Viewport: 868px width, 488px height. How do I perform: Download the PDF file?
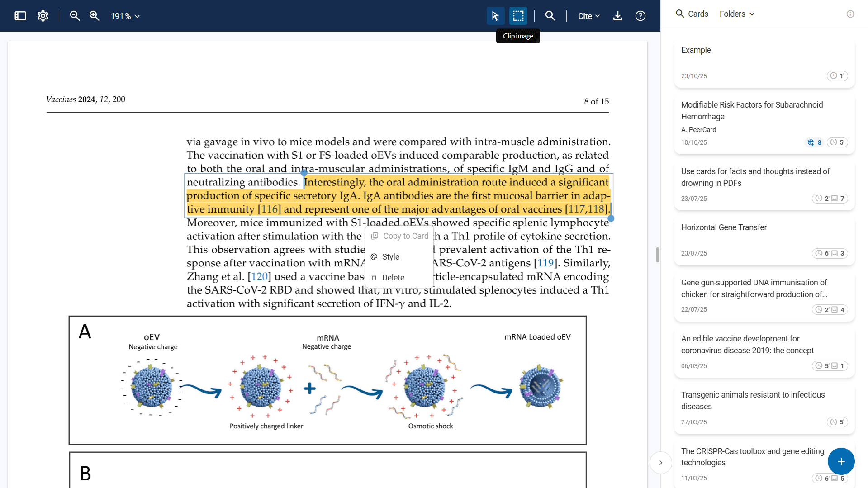617,16
